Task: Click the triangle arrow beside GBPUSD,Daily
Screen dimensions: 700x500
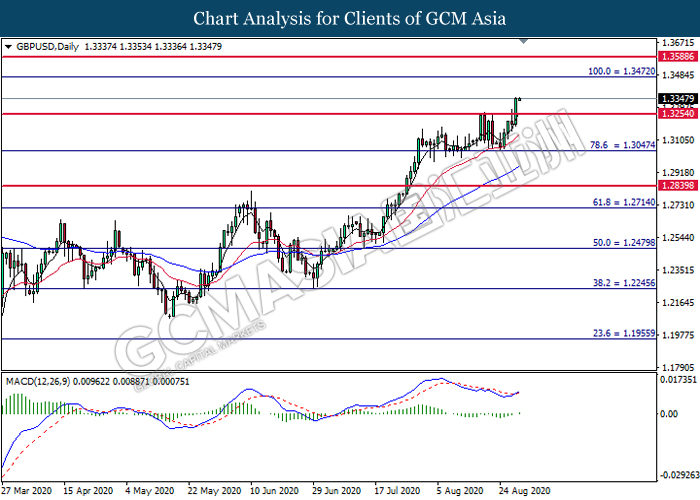Action: click(9, 47)
